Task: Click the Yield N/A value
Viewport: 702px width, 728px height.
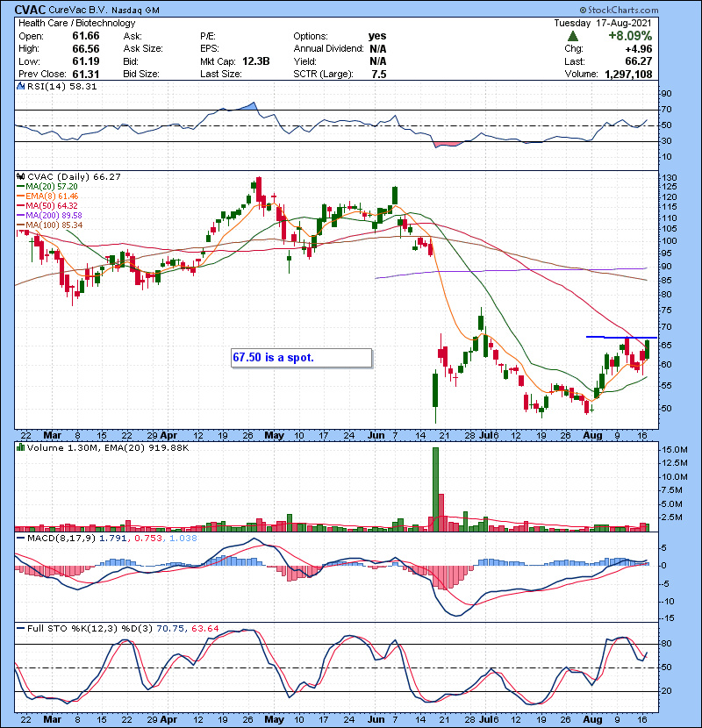Action: [377, 61]
